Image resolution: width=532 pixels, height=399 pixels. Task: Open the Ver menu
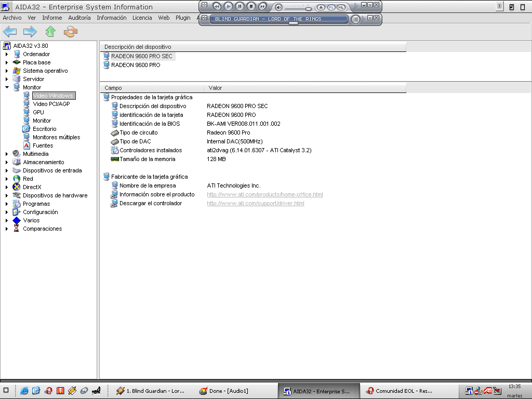tap(32, 18)
